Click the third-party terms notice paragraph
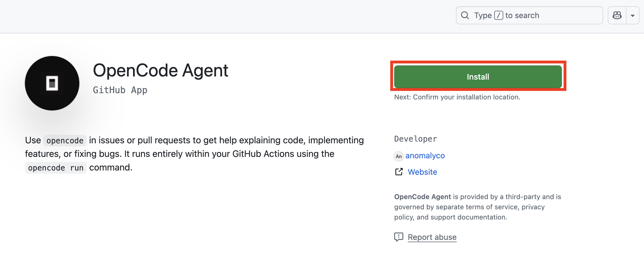The width and height of the screenshot is (644, 260). [478, 207]
